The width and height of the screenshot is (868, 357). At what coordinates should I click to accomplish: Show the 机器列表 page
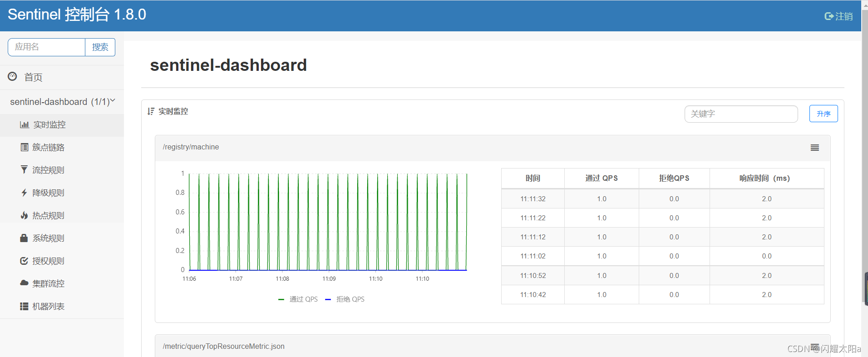point(62,307)
